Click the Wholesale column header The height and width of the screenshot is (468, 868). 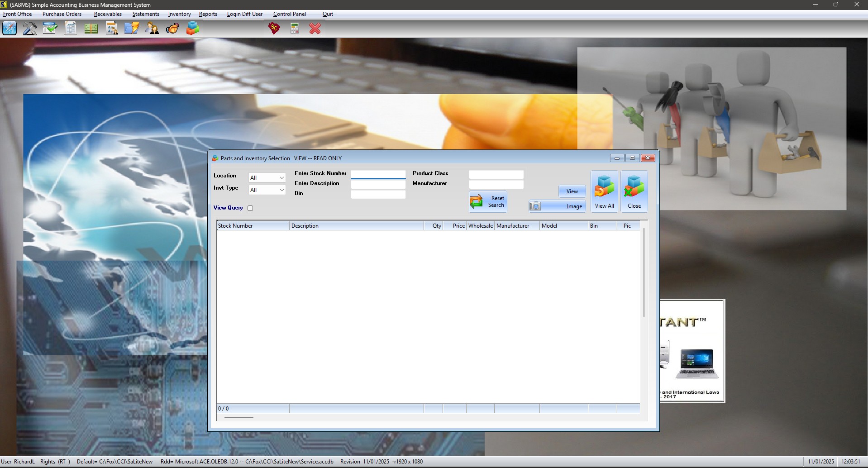481,225
